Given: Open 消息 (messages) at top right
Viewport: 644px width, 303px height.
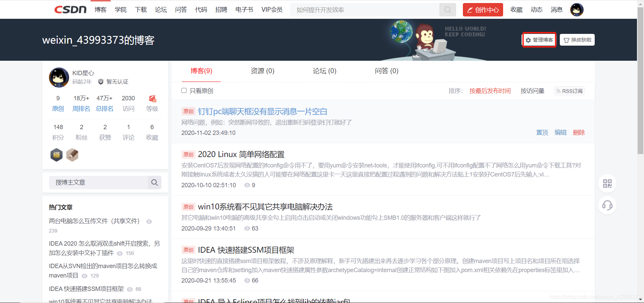Looking at the screenshot, I should coord(556,10).
